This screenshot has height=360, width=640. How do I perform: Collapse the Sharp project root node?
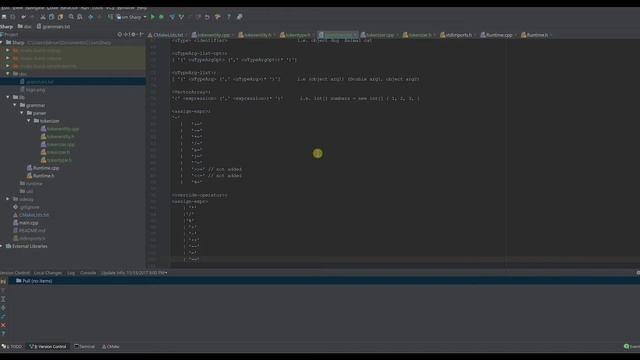2,42
